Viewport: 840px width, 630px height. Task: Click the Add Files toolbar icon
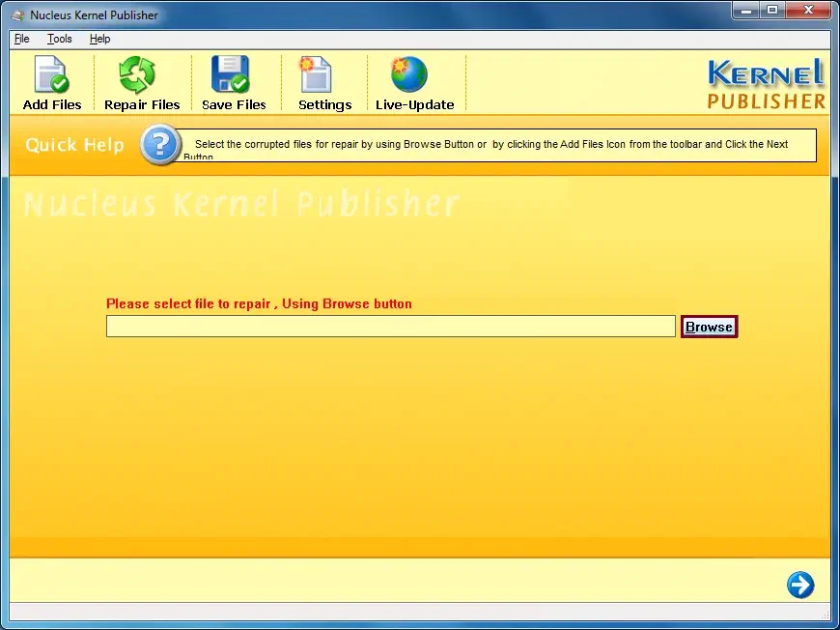pyautogui.click(x=52, y=75)
